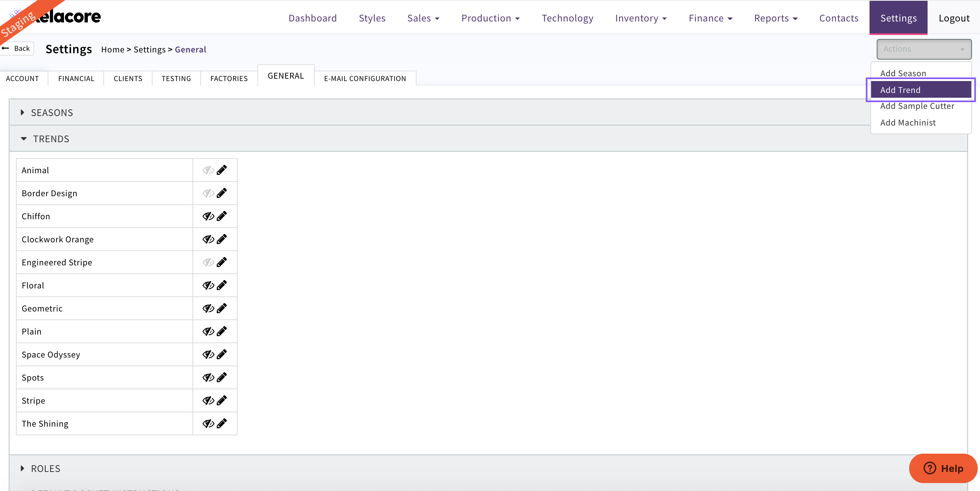Expand the Roles section

point(45,468)
